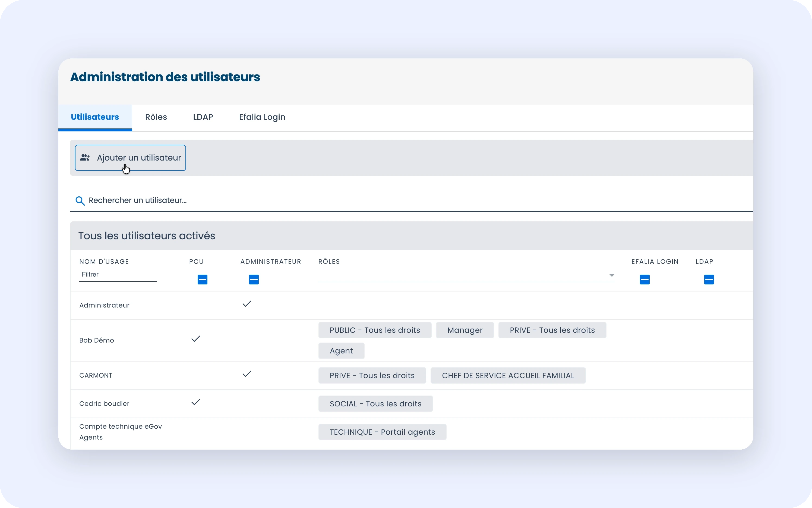
Task: Click the RÔLES column header
Action: point(329,262)
